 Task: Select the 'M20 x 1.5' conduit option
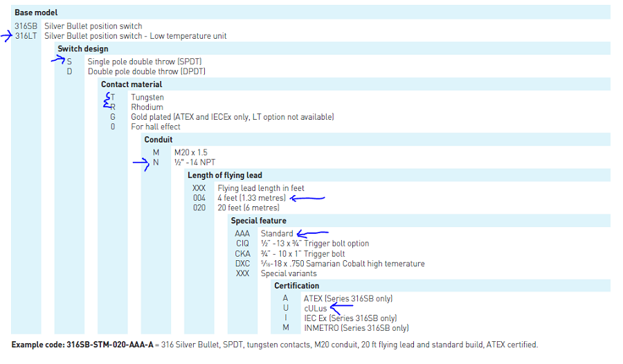click(x=191, y=153)
